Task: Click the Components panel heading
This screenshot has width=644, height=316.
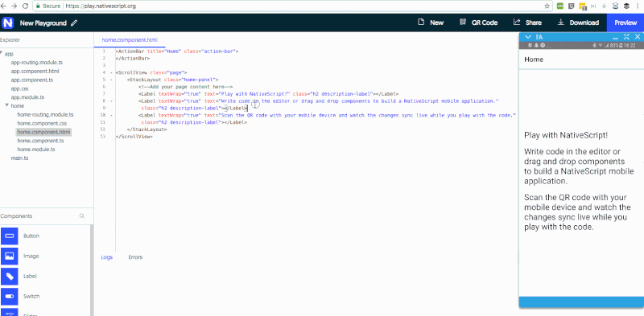Action: 16,215
